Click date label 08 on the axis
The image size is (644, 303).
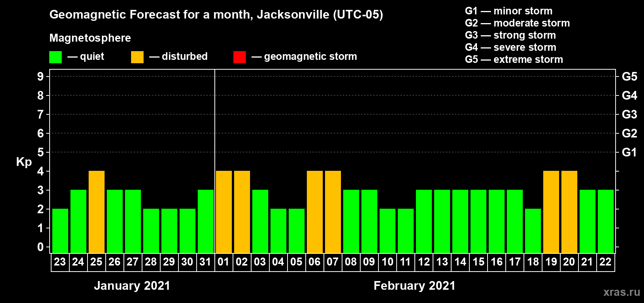[x=351, y=262]
